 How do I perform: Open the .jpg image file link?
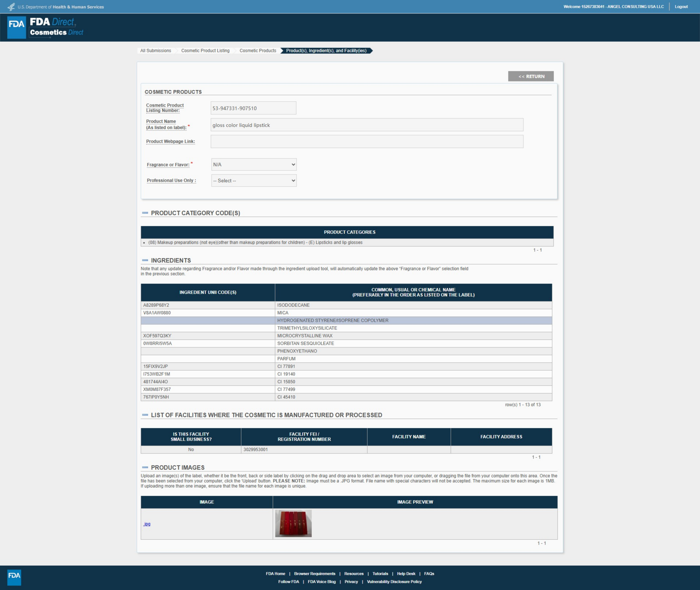(x=147, y=524)
